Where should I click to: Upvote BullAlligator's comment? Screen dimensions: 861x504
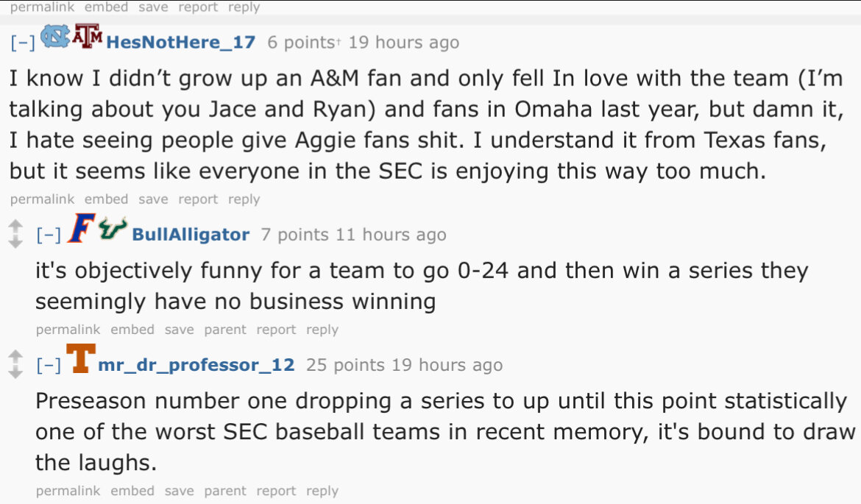point(15,226)
